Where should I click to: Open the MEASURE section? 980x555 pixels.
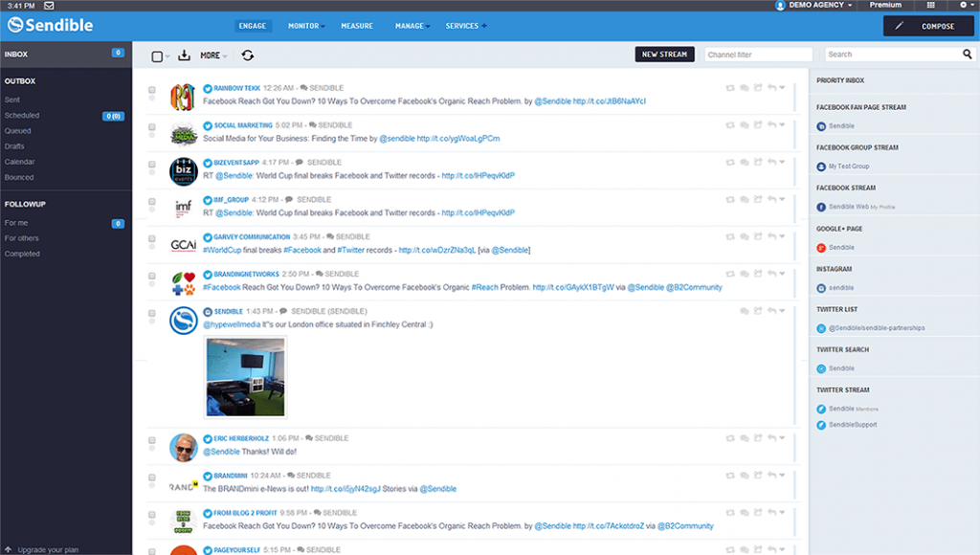click(357, 26)
